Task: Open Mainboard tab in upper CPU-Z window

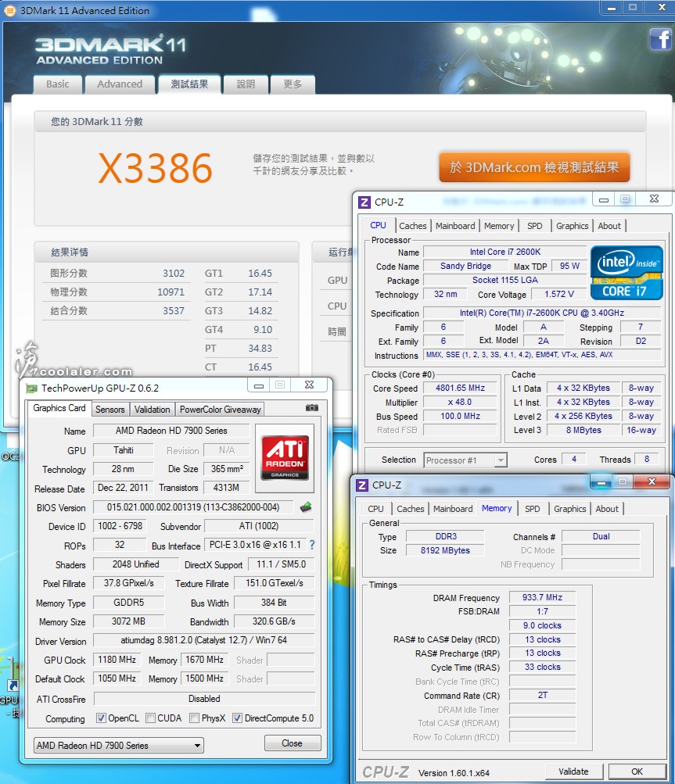Action: coord(455,226)
